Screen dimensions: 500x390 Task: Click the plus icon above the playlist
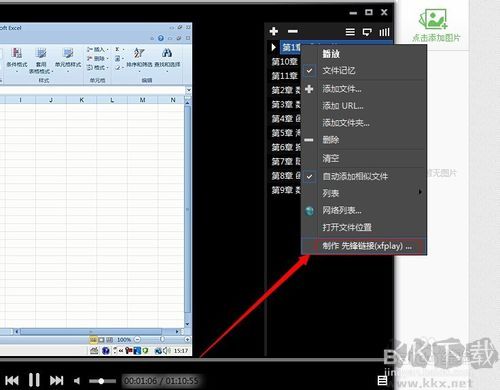(x=274, y=31)
